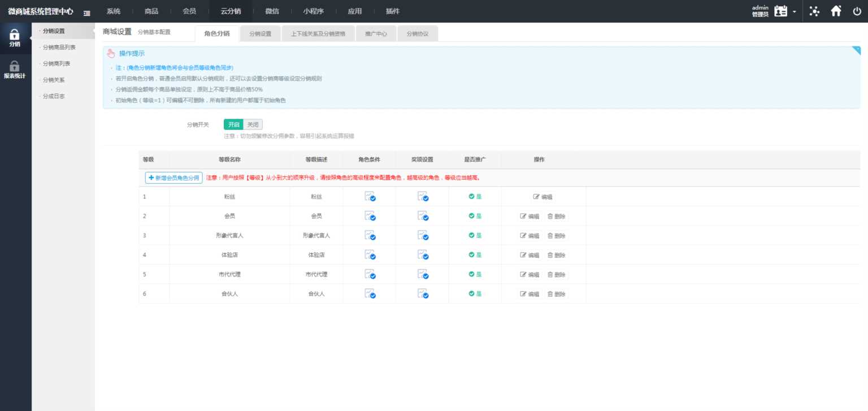Switch to the 分销设置 tab
This screenshot has width=868, height=411.
261,34
